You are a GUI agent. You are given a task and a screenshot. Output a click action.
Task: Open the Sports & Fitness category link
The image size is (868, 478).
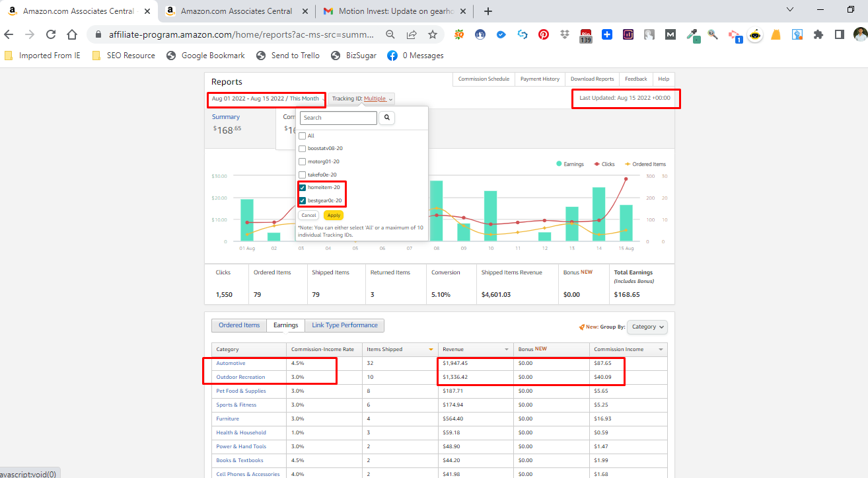click(x=236, y=405)
